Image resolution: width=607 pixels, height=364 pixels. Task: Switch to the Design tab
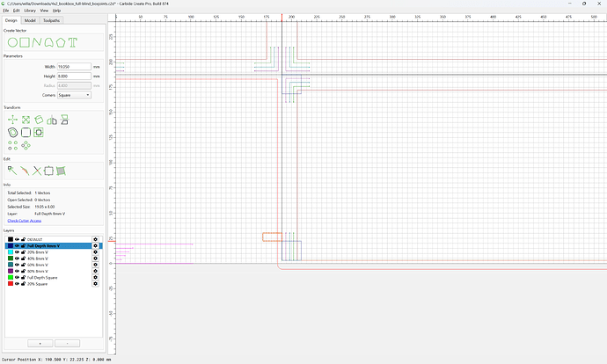11,20
